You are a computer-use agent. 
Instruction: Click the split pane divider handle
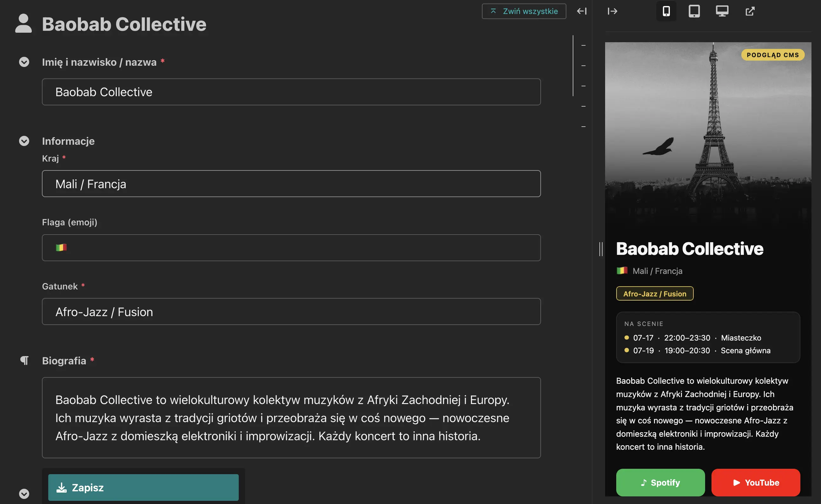tap(601, 249)
